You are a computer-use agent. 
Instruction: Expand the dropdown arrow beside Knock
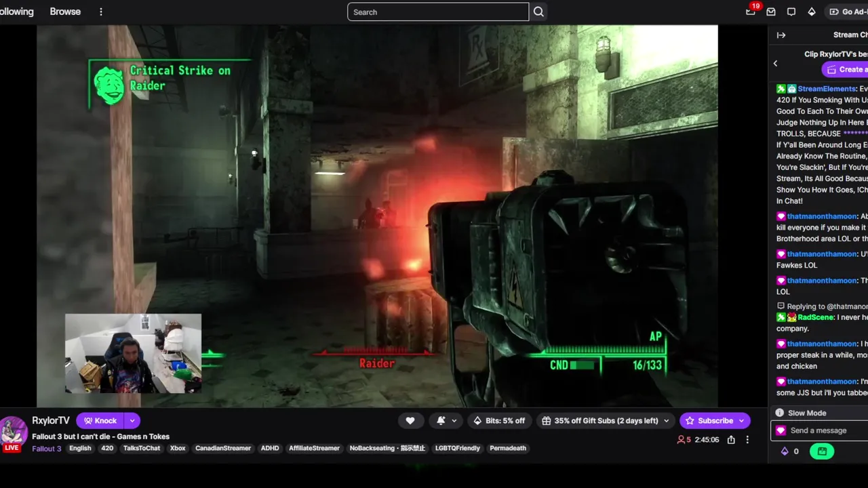132,421
